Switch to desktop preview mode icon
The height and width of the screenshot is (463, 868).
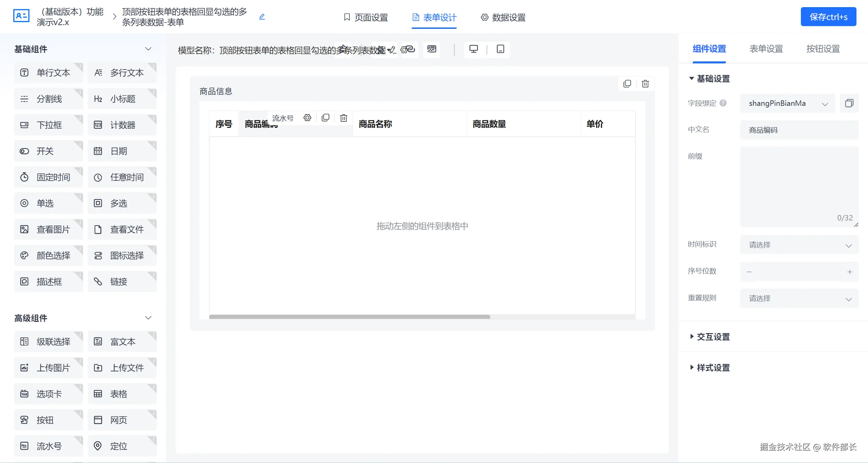pos(474,49)
